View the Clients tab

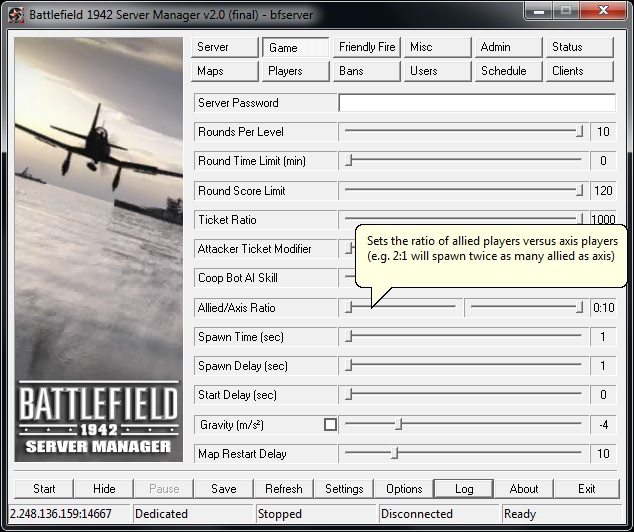pos(580,71)
